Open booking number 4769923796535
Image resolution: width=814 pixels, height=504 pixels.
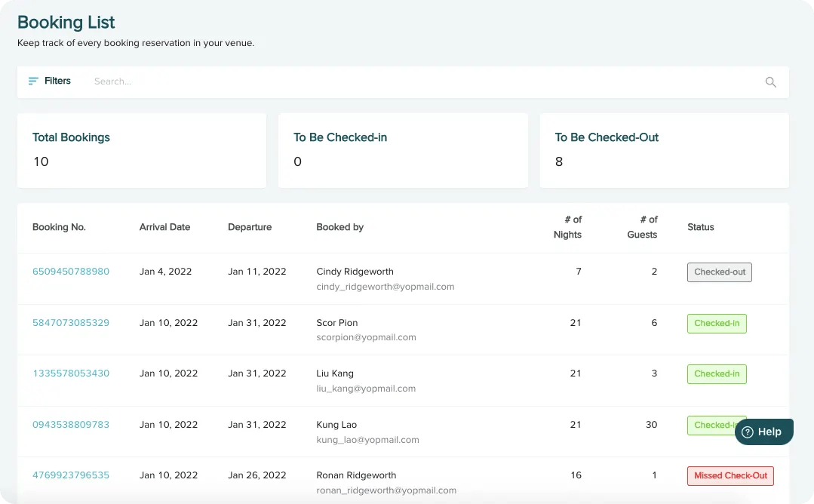click(71, 475)
